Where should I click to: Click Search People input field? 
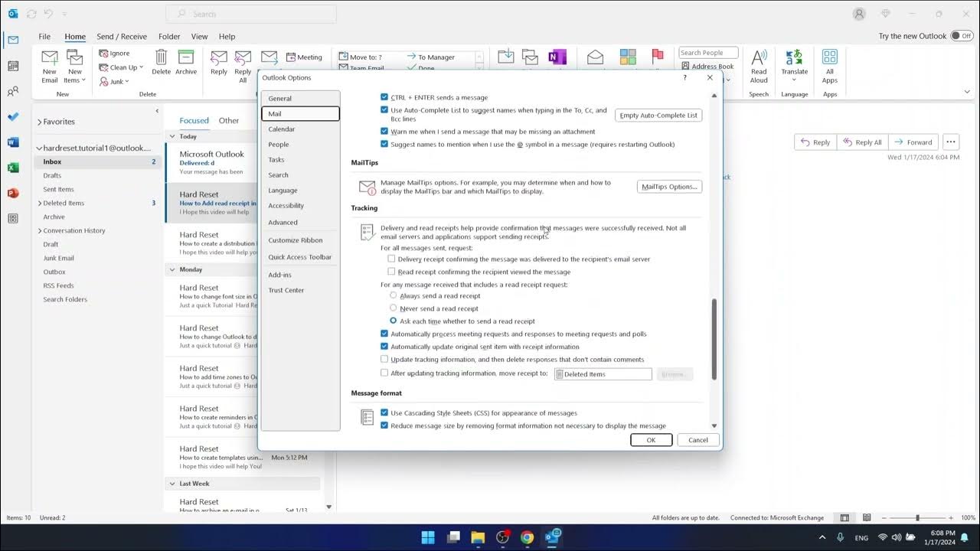tap(708, 53)
